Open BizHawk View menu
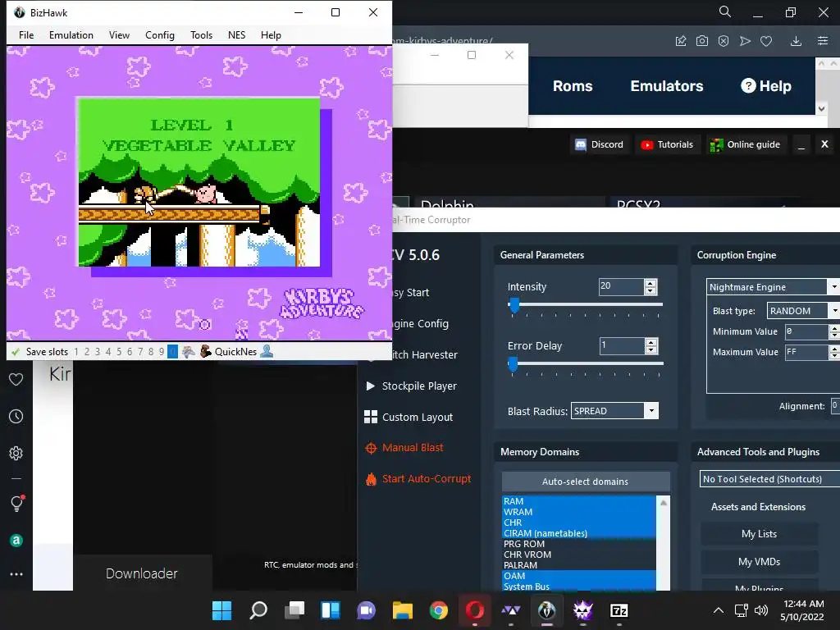Screen dimensions: 840x630 [119, 34]
